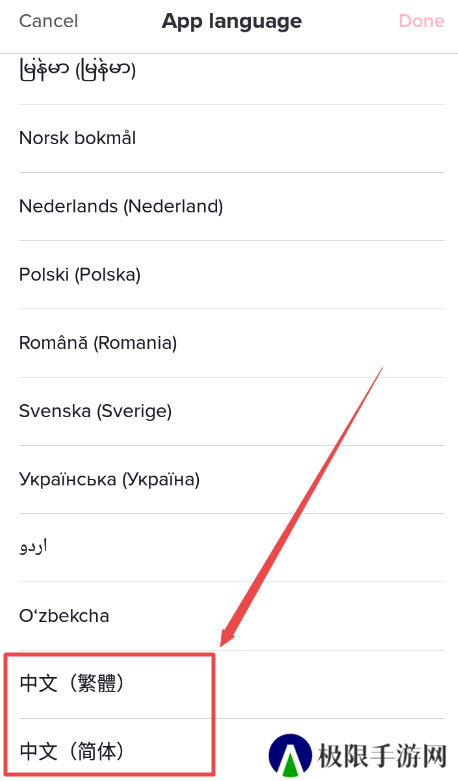The image size is (458, 781).
Task: Click the 极限手游网 watermark text
Action: pyautogui.click(x=382, y=757)
